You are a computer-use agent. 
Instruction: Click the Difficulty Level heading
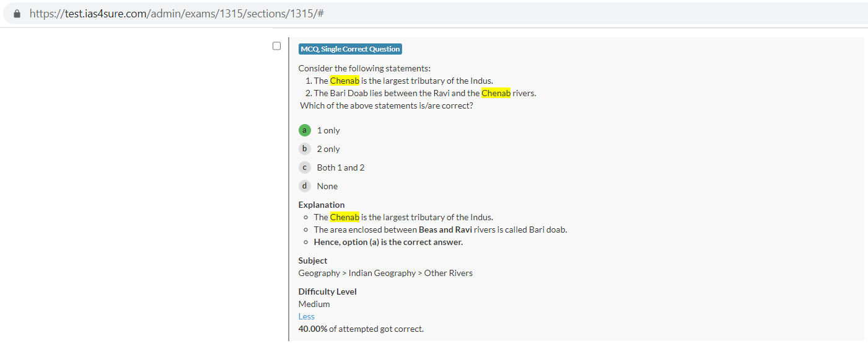click(x=327, y=292)
